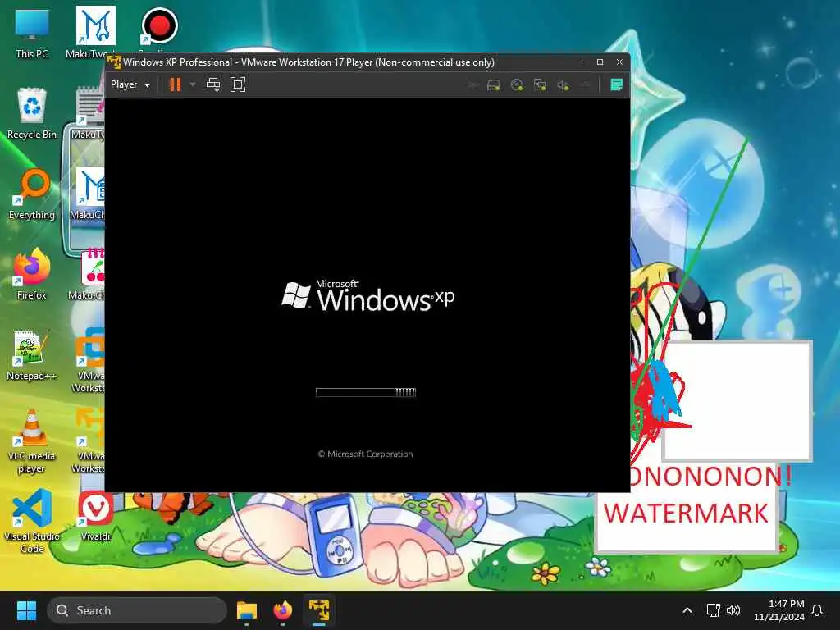Select the red record-button desktop shortcut
This screenshot has width=840, height=630.
click(x=159, y=25)
